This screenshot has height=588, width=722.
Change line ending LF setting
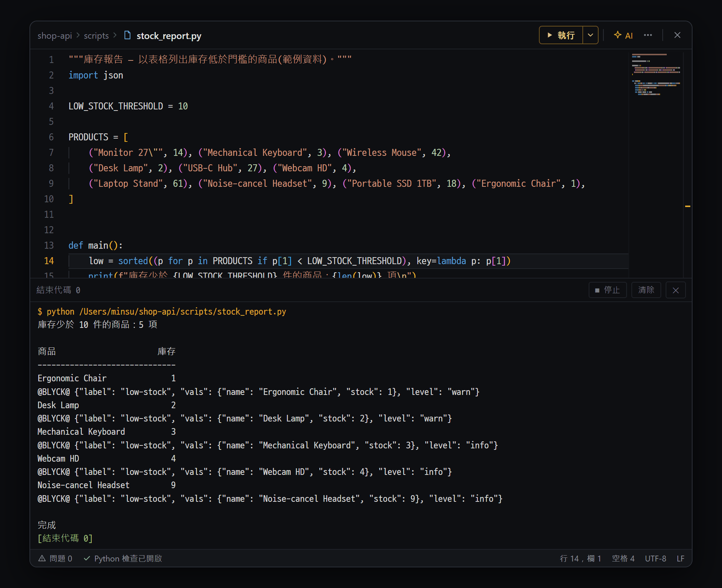pos(681,559)
